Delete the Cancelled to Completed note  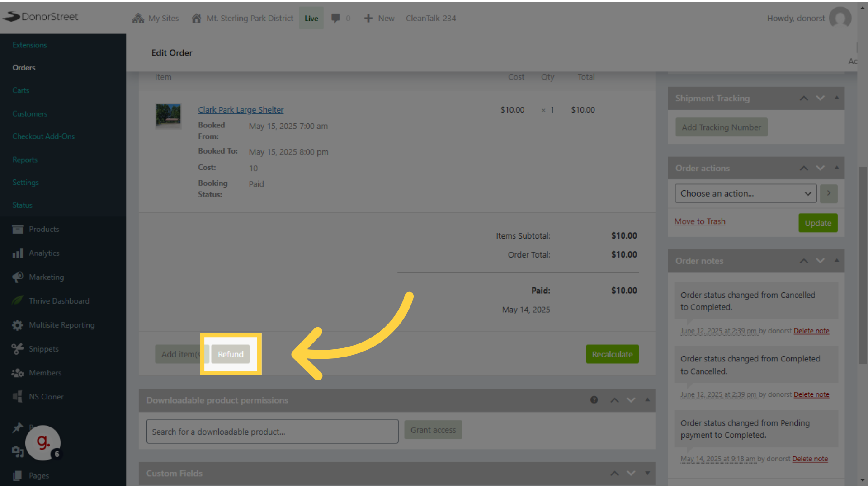click(811, 331)
